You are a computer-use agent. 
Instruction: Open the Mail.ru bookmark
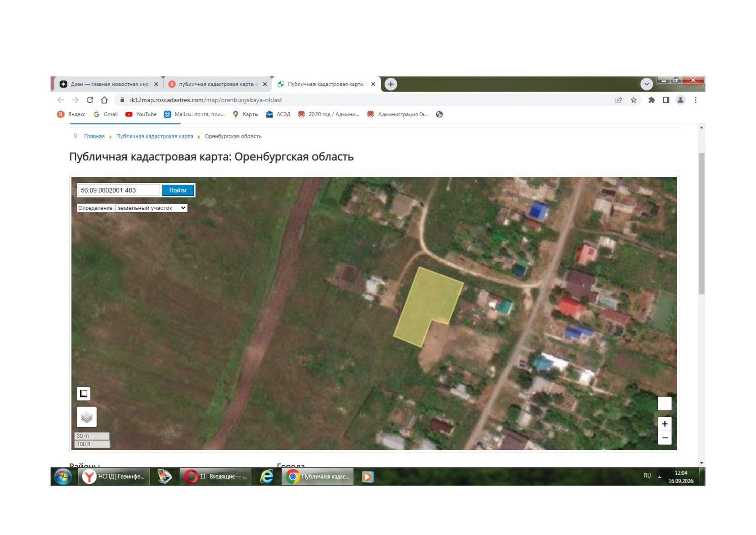coord(195,114)
